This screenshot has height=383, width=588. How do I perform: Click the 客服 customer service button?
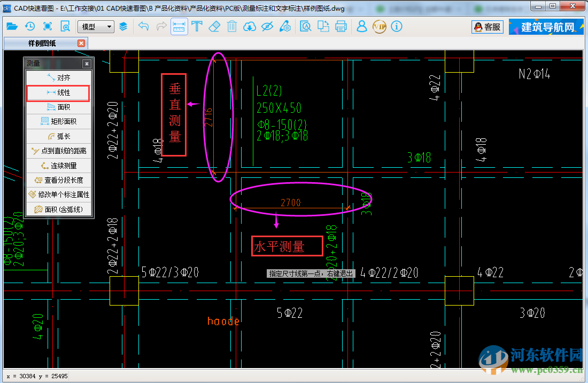point(488,27)
